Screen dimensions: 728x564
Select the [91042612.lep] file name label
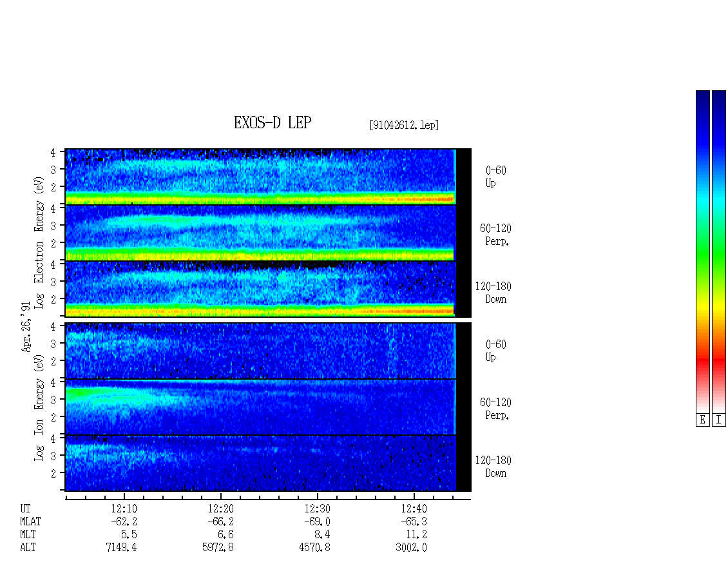404,125
